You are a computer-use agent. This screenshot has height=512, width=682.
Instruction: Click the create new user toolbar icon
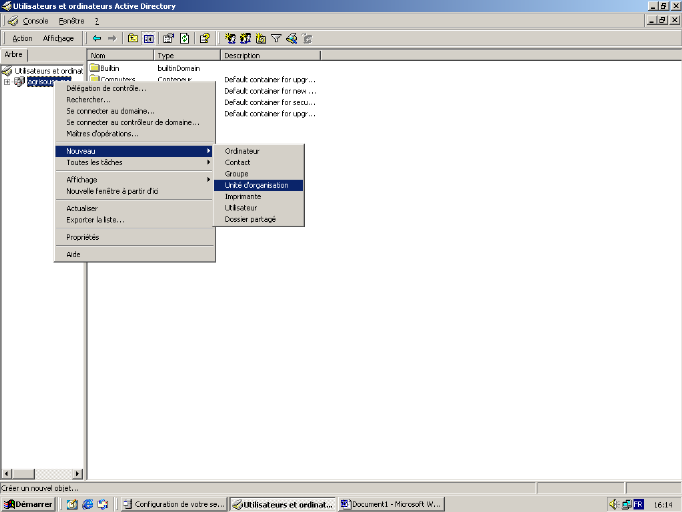tap(230, 38)
